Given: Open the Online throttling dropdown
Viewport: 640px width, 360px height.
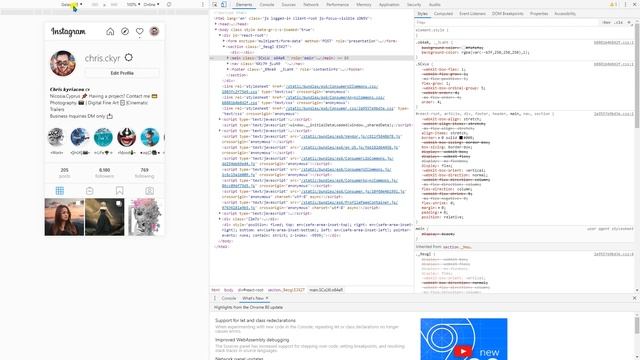Looking at the screenshot, I should 151,4.
